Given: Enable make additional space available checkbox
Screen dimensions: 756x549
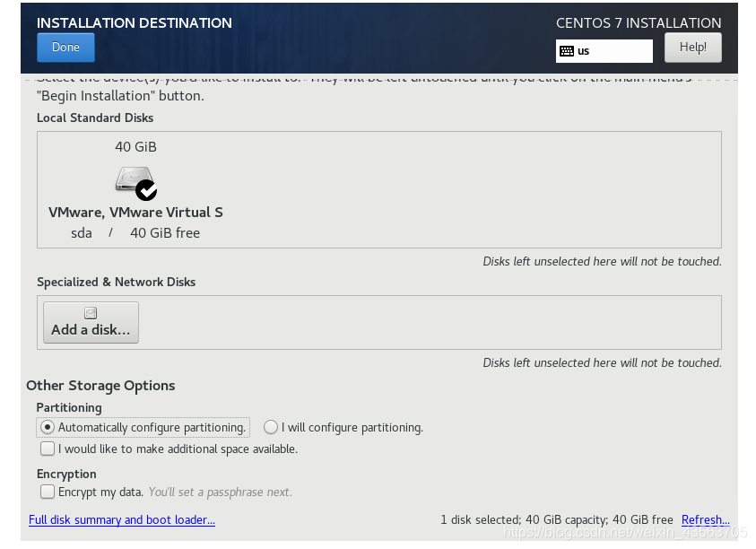Looking at the screenshot, I should pyautogui.click(x=48, y=449).
